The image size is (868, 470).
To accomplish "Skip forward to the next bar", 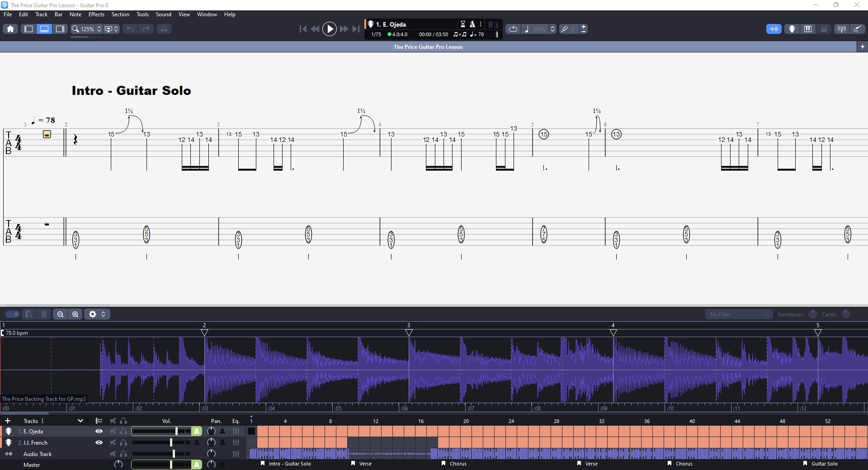I will pos(344,29).
